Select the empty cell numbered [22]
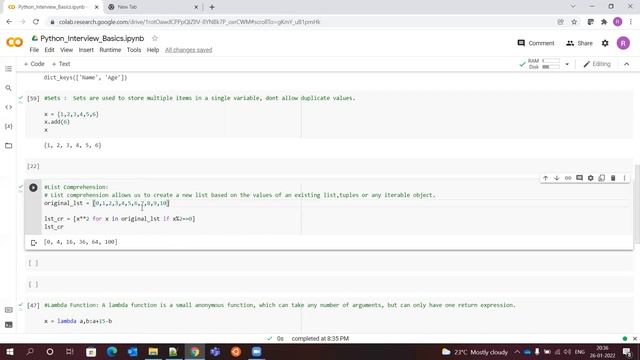This screenshot has height=360, width=640. coord(329,166)
